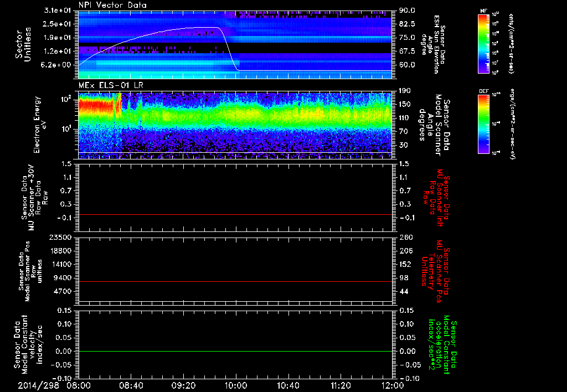Select the NPI Vector Data panel title

point(112,5)
